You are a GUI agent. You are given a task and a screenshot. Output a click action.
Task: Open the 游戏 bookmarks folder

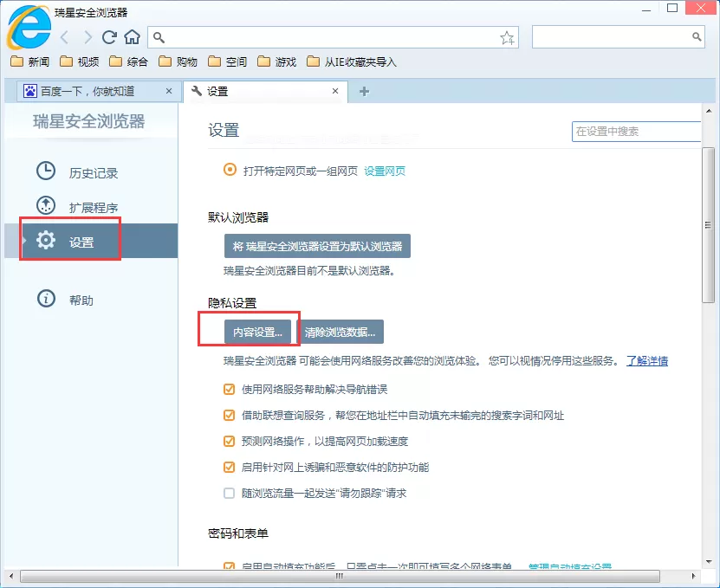tap(277, 61)
